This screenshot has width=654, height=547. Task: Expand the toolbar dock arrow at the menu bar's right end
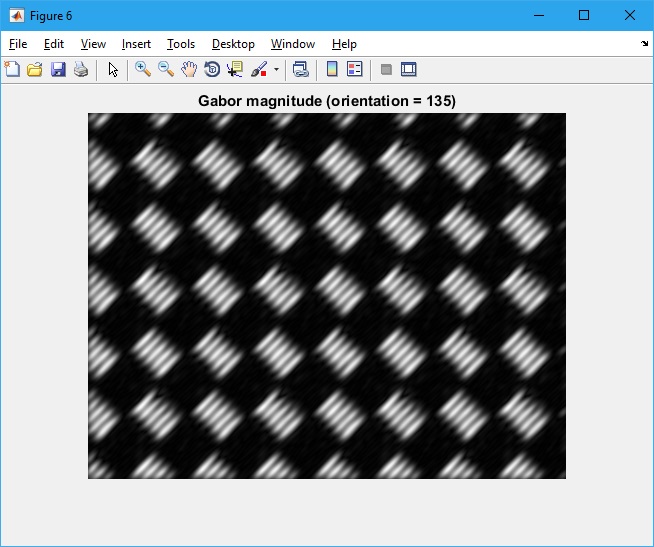[644, 44]
